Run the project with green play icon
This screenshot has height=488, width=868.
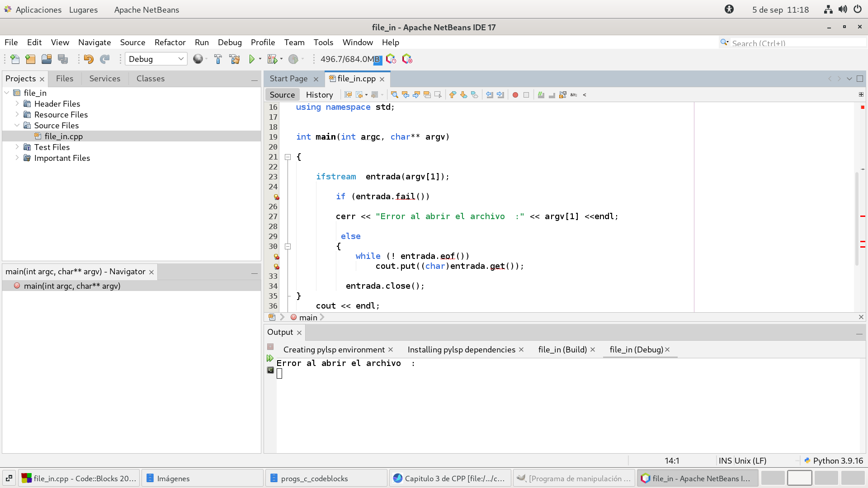(x=252, y=59)
